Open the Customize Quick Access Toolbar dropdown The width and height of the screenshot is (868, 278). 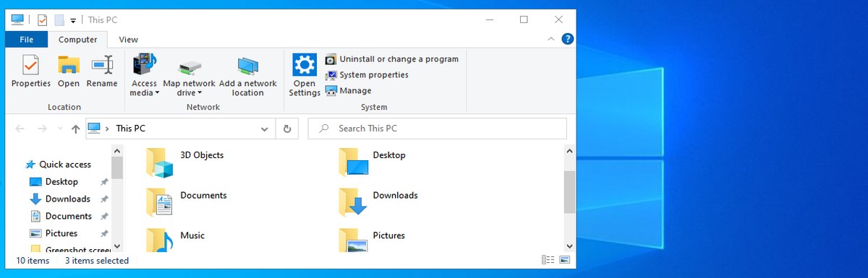click(73, 20)
